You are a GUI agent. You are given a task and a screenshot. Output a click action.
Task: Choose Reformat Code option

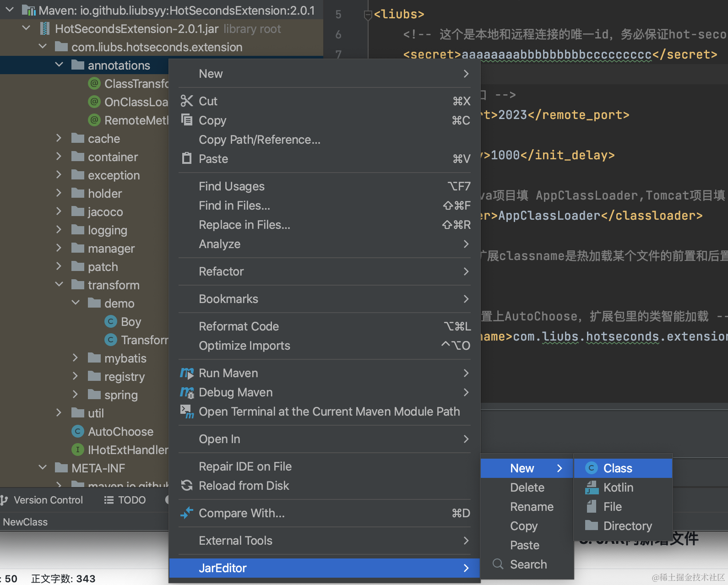coord(325,326)
